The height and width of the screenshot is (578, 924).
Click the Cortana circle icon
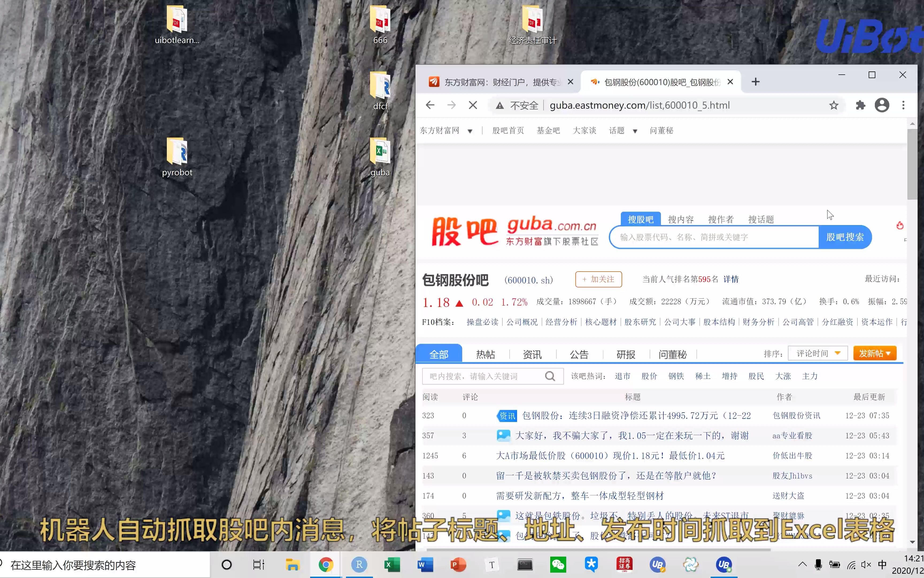pos(226,565)
